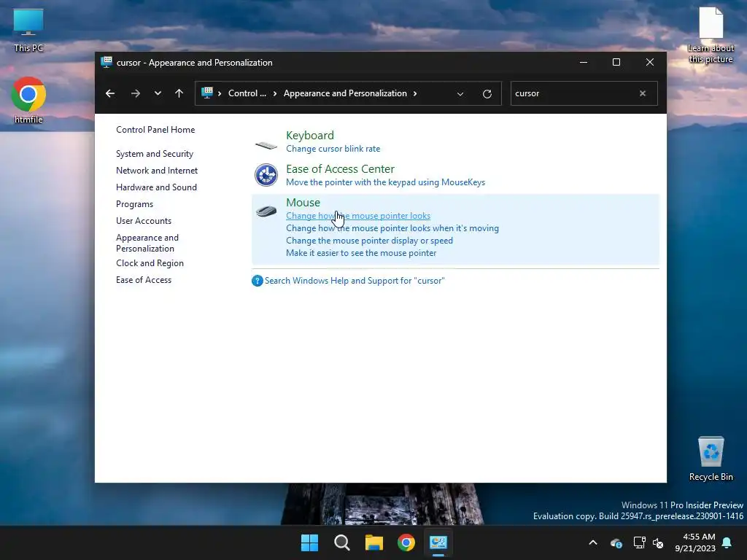Open 'Change the mouse pointer display or speed'
The width and height of the screenshot is (747, 560).
369,241
